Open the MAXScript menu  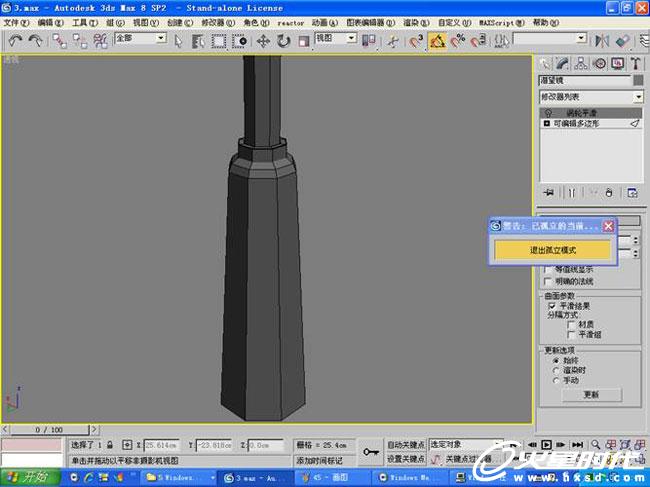tap(502, 23)
